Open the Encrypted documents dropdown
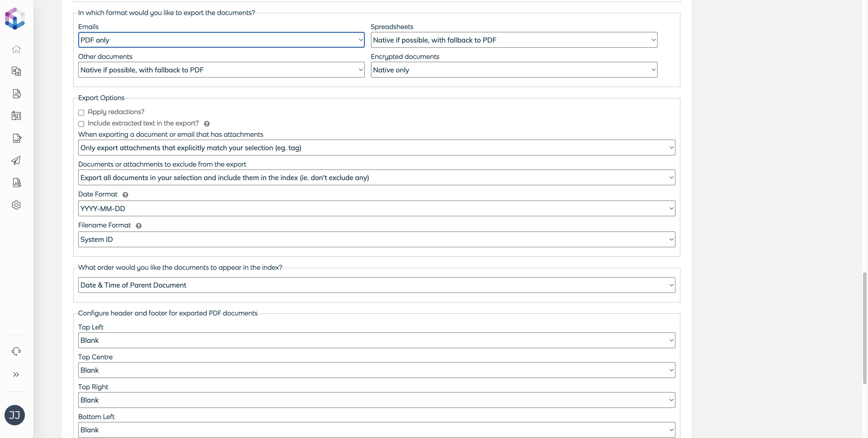 coord(514,70)
